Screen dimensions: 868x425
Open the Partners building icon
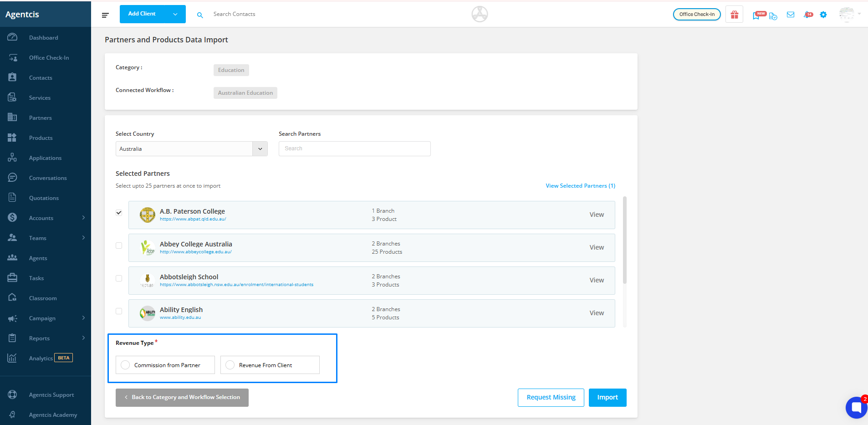pyautogui.click(x=12, y=118)
